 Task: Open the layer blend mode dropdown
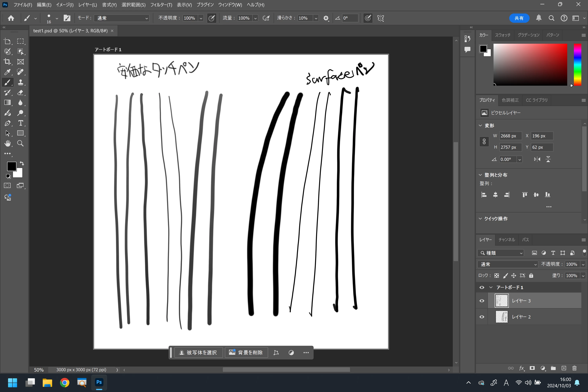(x=508, y=264)
